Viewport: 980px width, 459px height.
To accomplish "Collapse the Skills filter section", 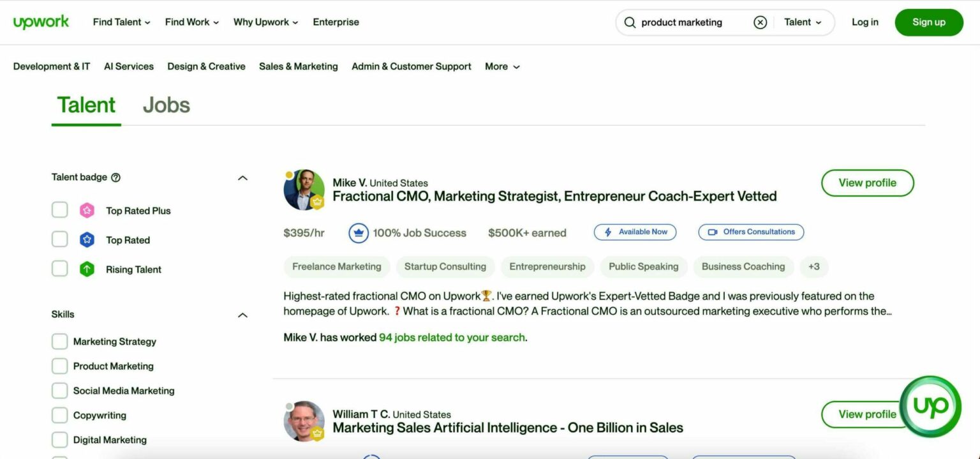I will 242,314.
